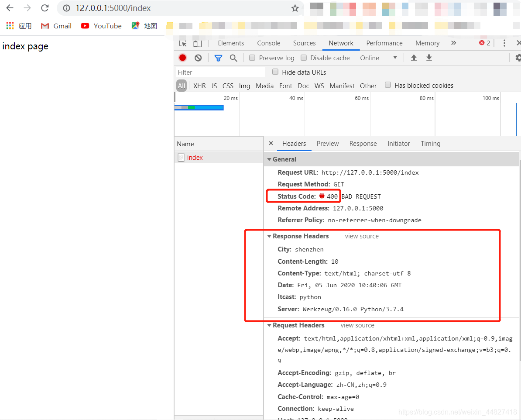
Task: Open the Apps grid bookmark icon
Action: coord(10,26)
